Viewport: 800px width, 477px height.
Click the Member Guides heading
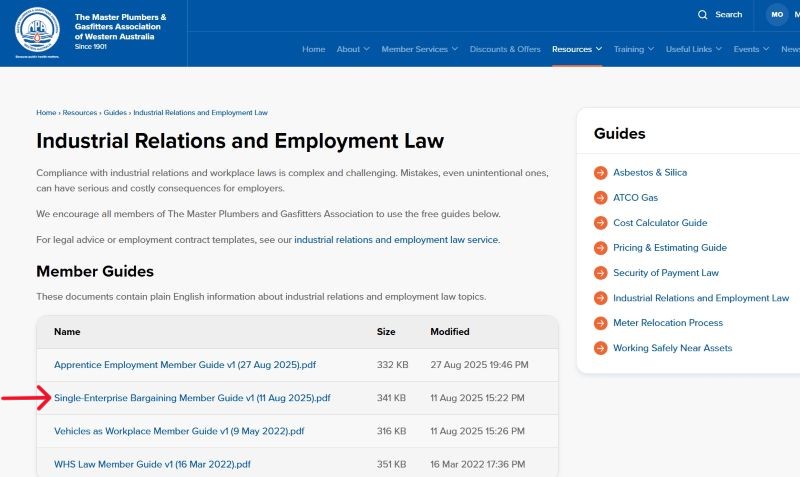pos(95,271)
